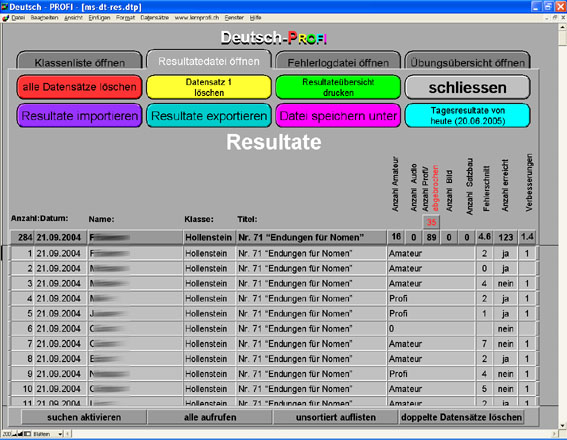Click the FileMaker document icon in menu bar
This screenshot has width=567, height=440.
(x=6, y=18)
